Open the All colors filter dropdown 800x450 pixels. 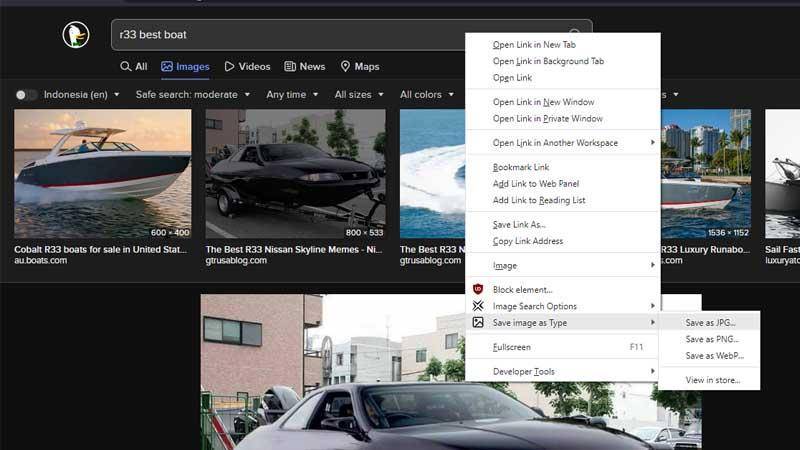click(427, 95)
